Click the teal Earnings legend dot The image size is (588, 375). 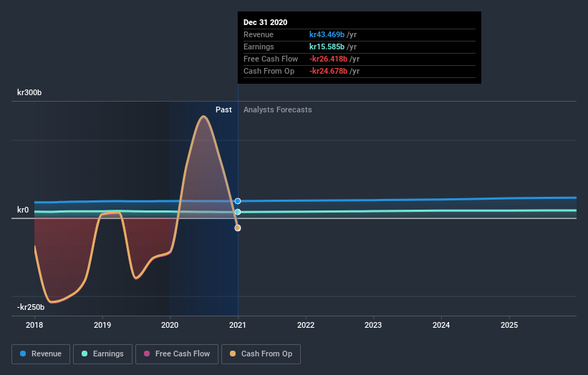(x=85, y=354)
